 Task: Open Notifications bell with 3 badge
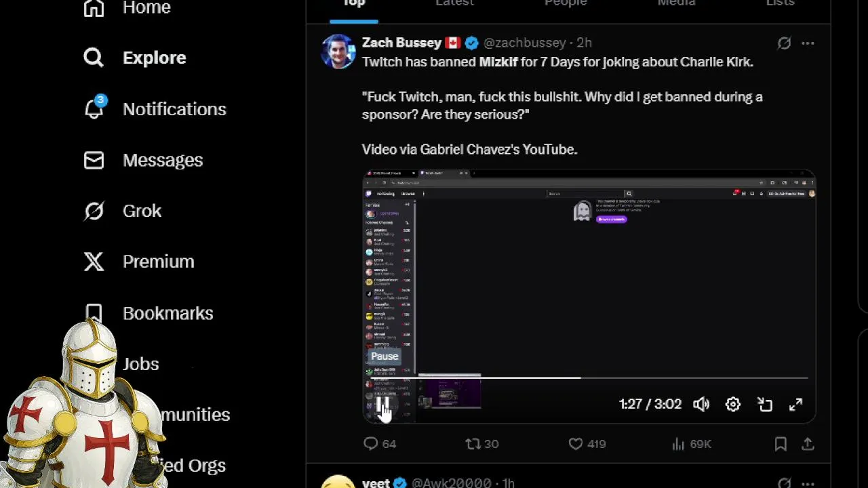[94, 108]
